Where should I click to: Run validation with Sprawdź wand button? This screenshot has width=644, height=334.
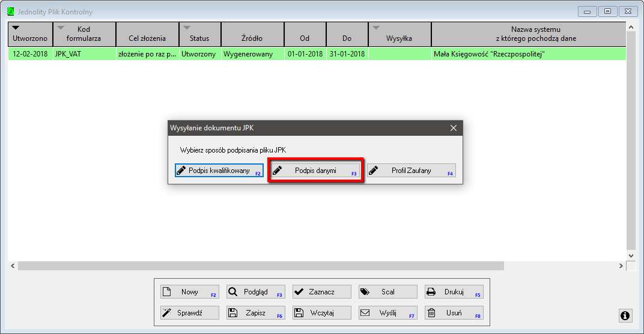pos(189,312)
